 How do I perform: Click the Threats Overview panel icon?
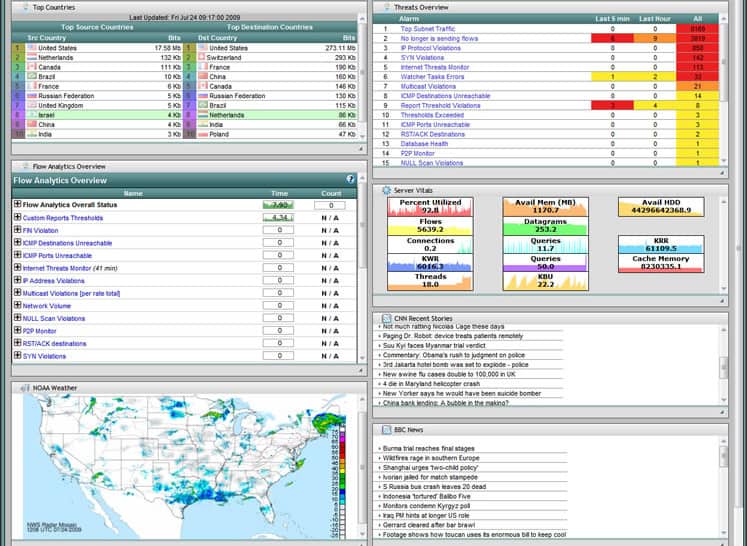pyautogui.click(x=387, y=7)
